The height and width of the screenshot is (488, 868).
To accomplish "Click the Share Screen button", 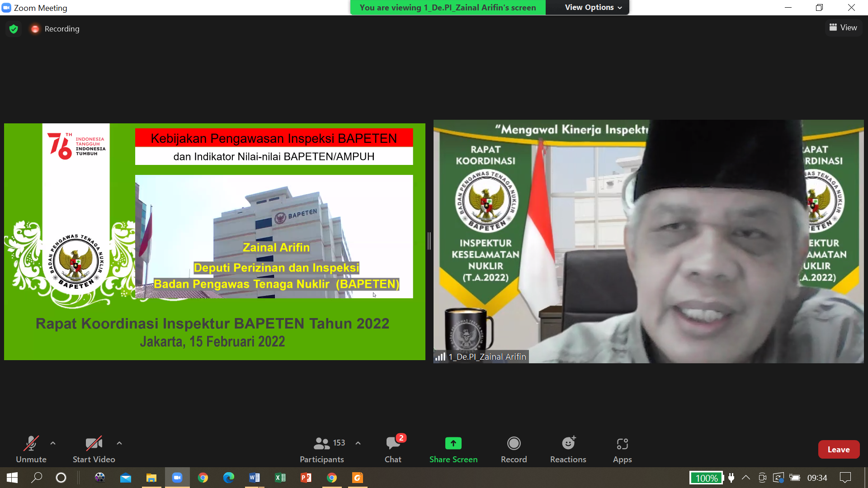I will point(453,449).
